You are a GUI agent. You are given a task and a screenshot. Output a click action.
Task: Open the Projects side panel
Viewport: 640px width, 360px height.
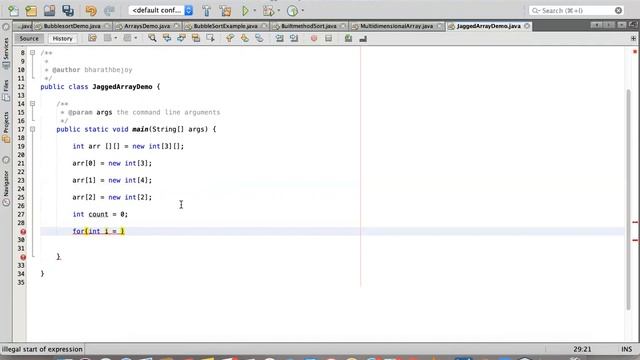pos(6,127)
